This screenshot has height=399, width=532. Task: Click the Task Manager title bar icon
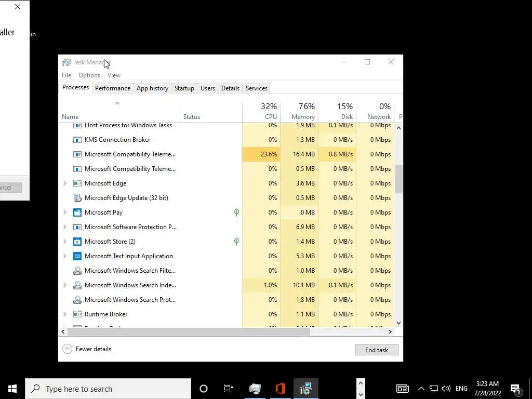66,62
